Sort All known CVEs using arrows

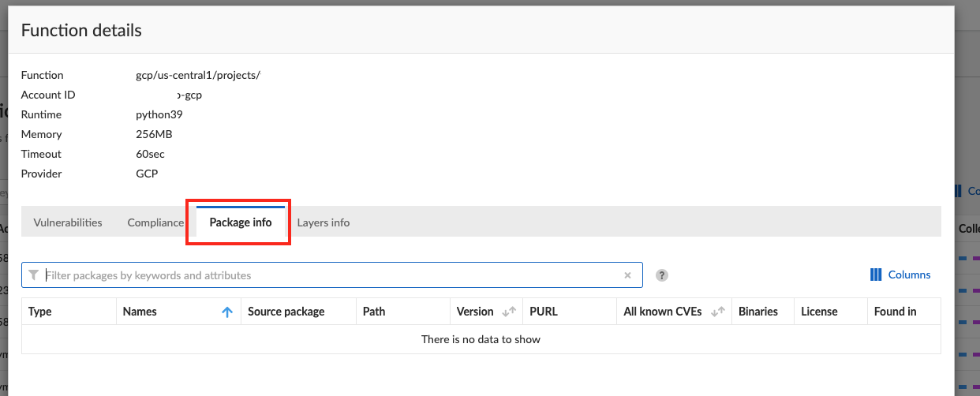click(x=718, y=312)
